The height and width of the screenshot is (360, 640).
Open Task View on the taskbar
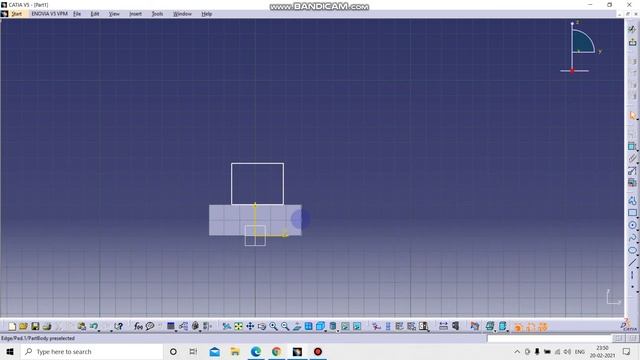(193, 351)
